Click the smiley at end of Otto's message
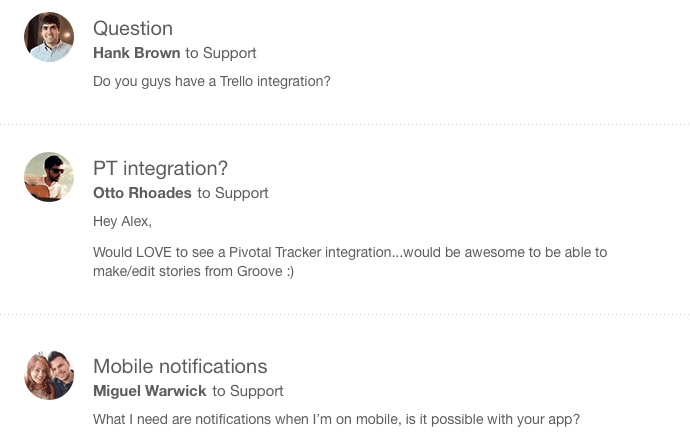Screen dimensions: 690x440 click(289, 271)
